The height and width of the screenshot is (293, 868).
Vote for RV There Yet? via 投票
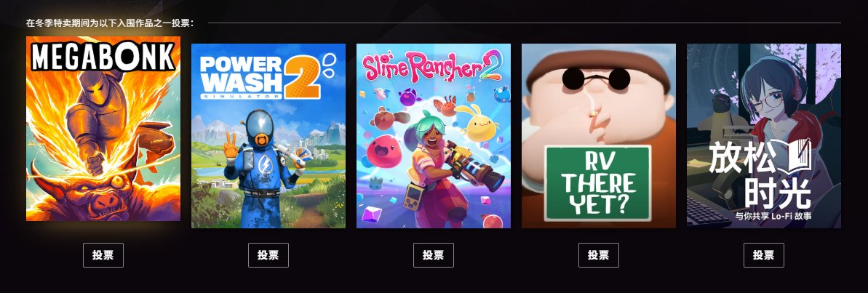[x=598, y=255]
